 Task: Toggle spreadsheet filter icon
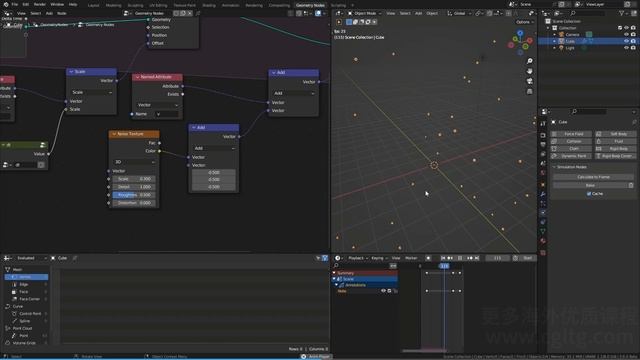pyautogui.click(x=325, y=258)
